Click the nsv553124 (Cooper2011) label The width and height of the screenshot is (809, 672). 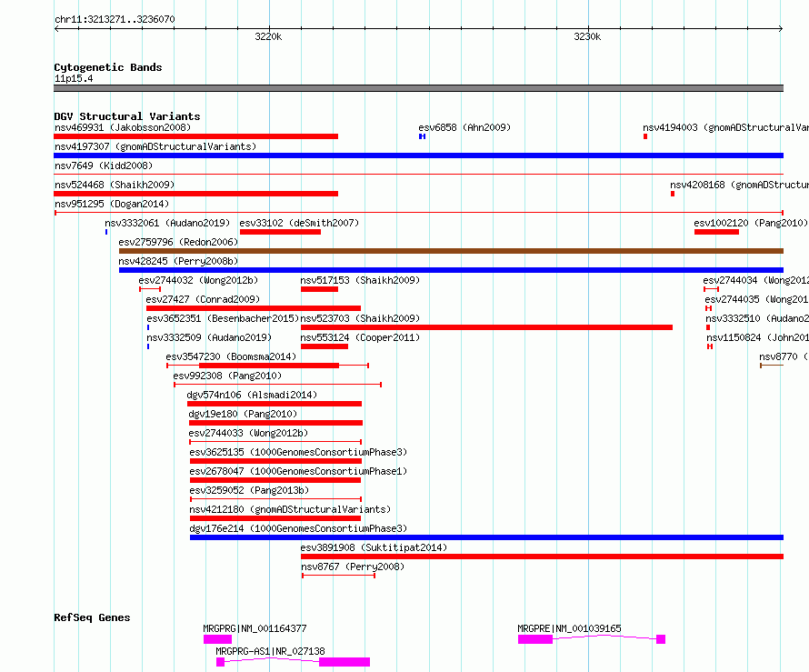(x=360, y=337)
